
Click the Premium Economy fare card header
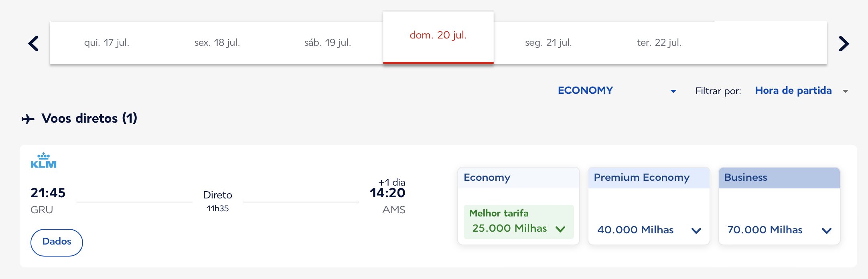tap(649, 178)
